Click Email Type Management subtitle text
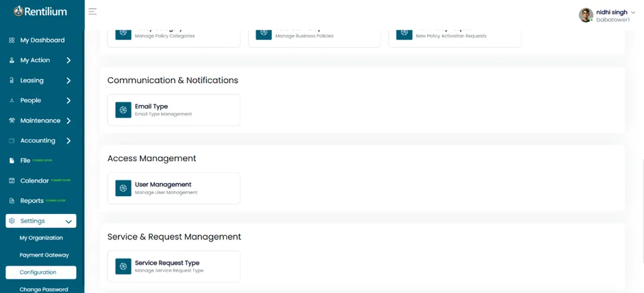Viewport: 644px width, 293px height. tap(163, 114)
